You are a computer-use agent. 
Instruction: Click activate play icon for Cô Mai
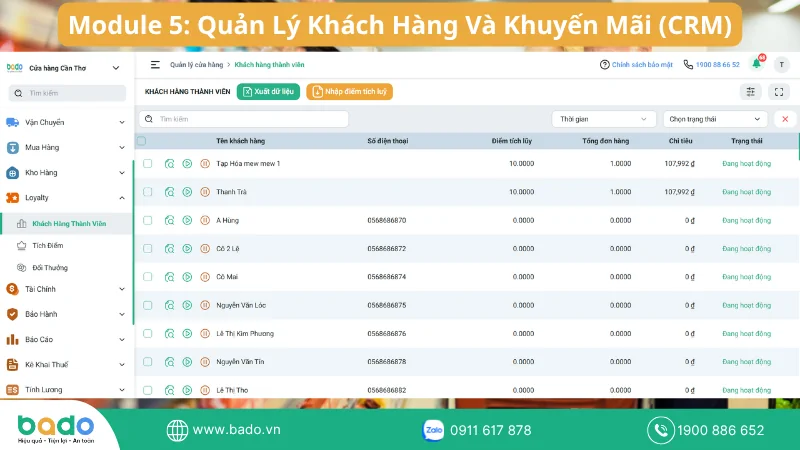click(x=187, y=277)
